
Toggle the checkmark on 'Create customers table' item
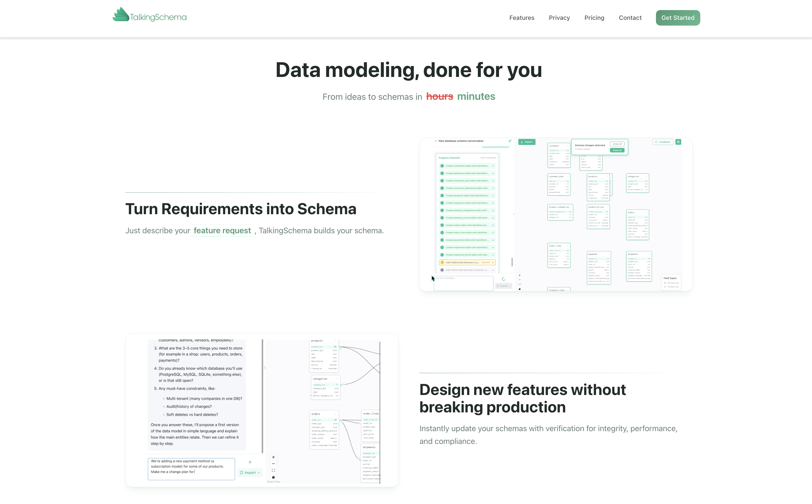[442, 166]
